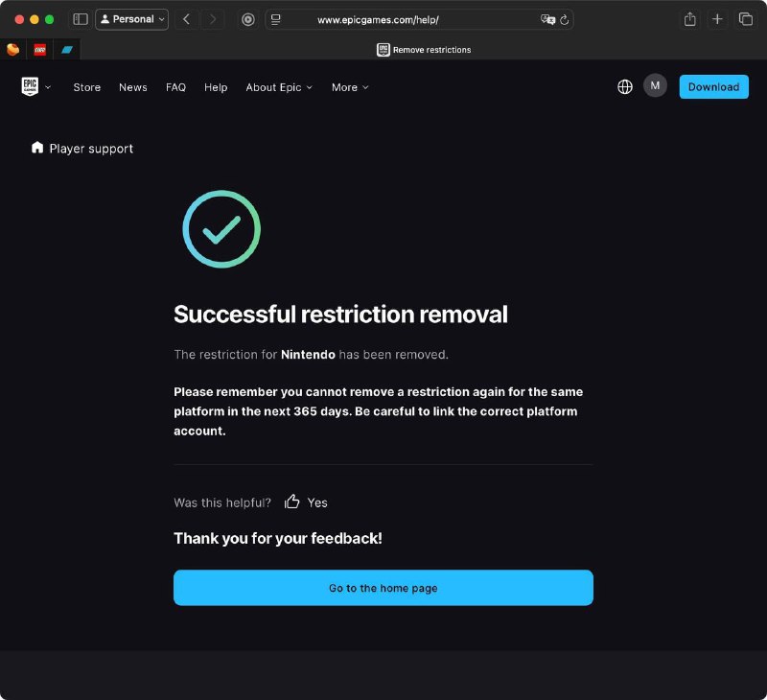The height and width of the screenshot is (700, 767).
Task: Show the tab overview
Action: coord(745,19)
